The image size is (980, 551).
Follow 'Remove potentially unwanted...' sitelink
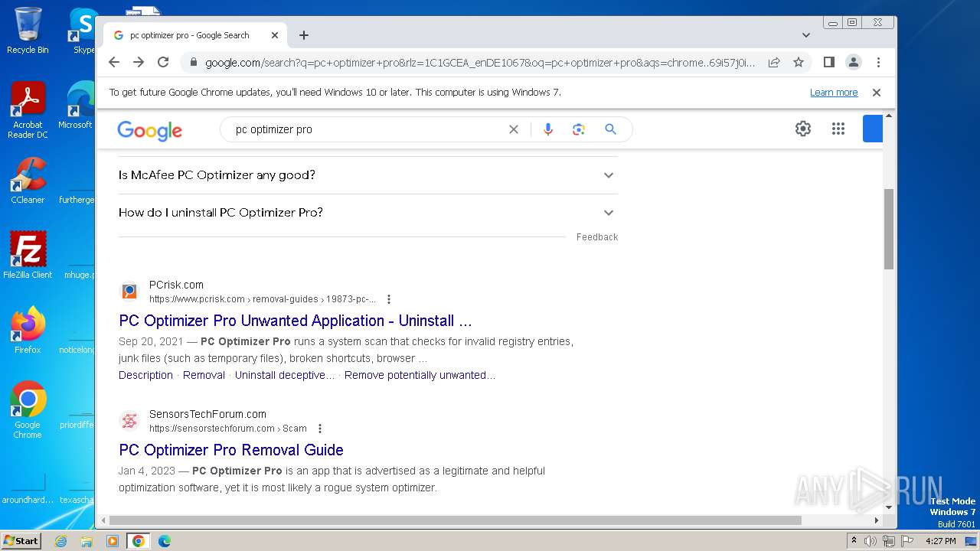coord(420,375)
